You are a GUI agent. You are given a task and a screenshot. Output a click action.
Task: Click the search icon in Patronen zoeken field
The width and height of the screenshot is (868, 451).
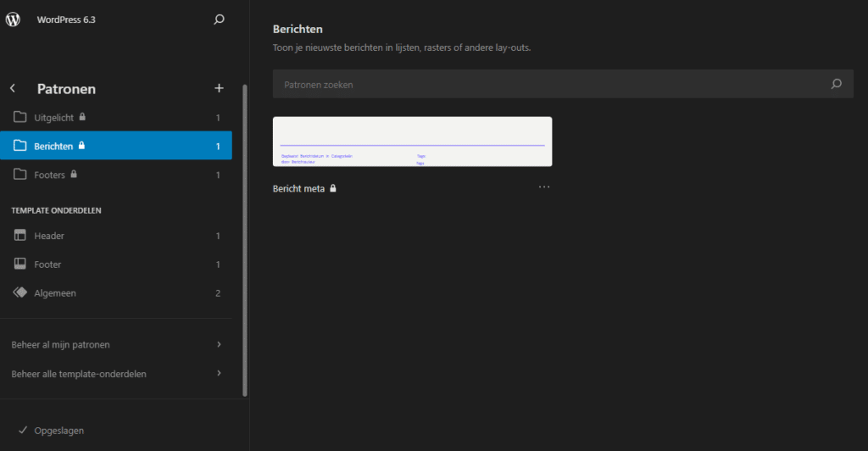(836, 84)
